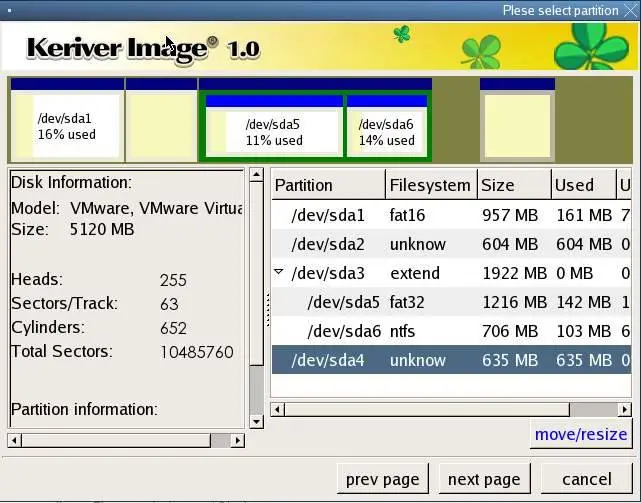Image resolution: width=641 pixels, height=503 pixels.
Task: Select the /dev/sda1 row in table
Action: pyautogui.click(x=451, y=215)
